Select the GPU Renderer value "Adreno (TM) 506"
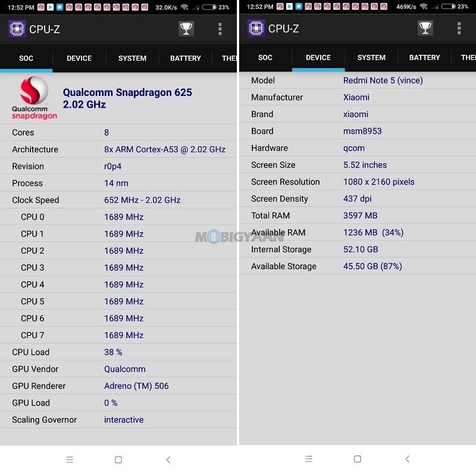The width and height of the screenshot is (476, 474). point(136,386)
